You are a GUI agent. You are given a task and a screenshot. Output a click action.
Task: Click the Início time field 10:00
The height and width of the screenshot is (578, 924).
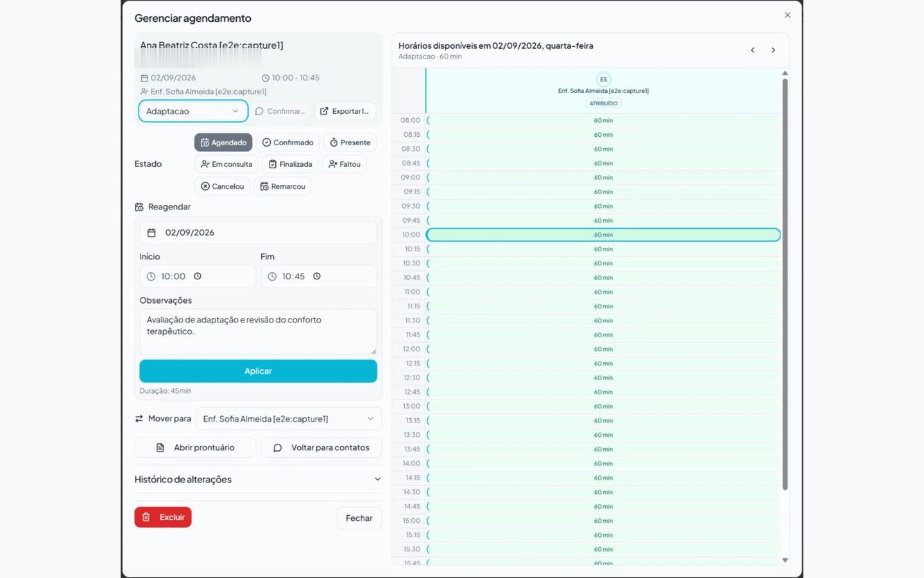198,276
